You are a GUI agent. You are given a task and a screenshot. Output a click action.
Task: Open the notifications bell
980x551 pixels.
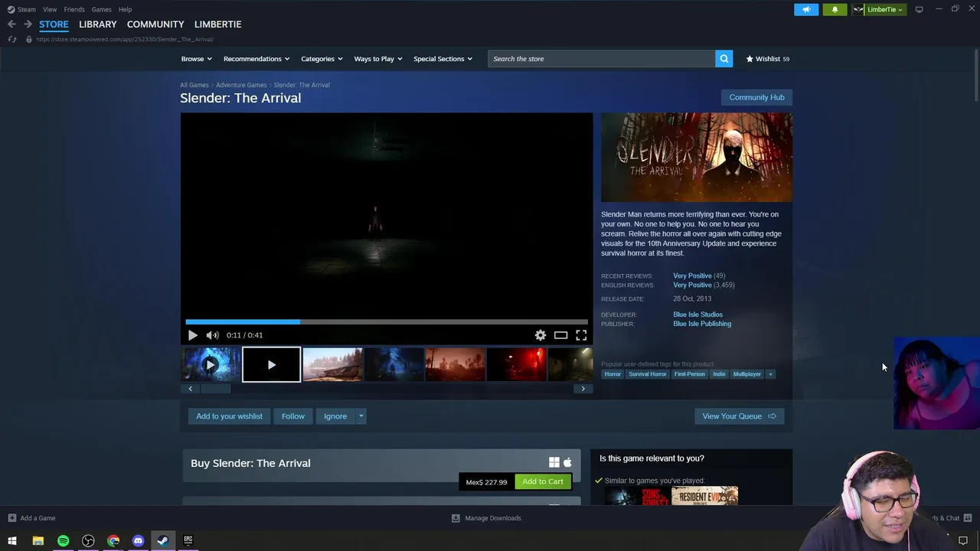point(835,9)
